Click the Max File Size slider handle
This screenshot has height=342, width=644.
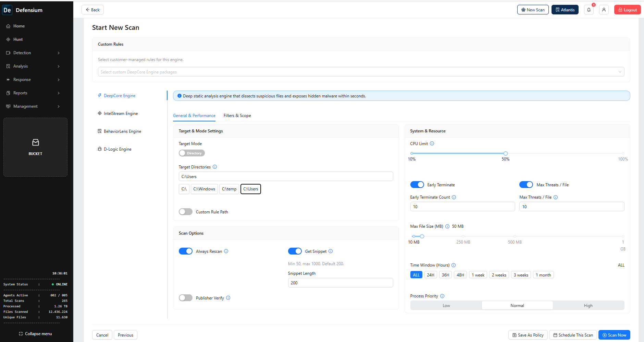pos(422,236)
